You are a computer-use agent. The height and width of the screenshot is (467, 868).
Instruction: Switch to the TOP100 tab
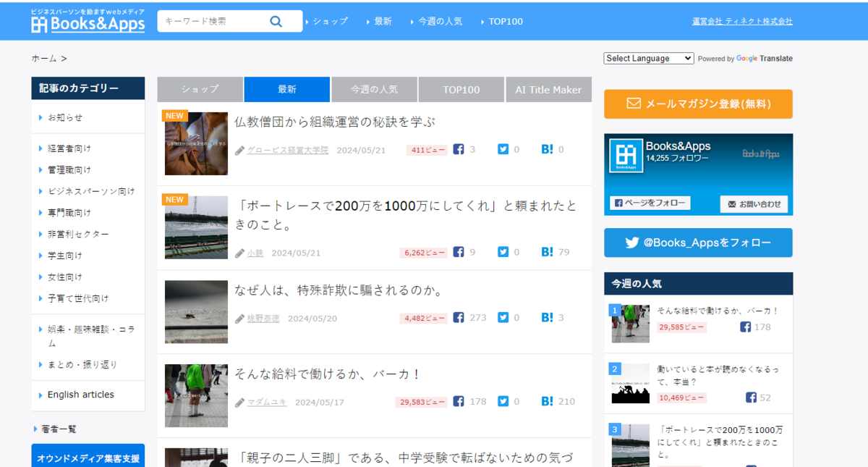pyautogui.click(x=461, y=90)
